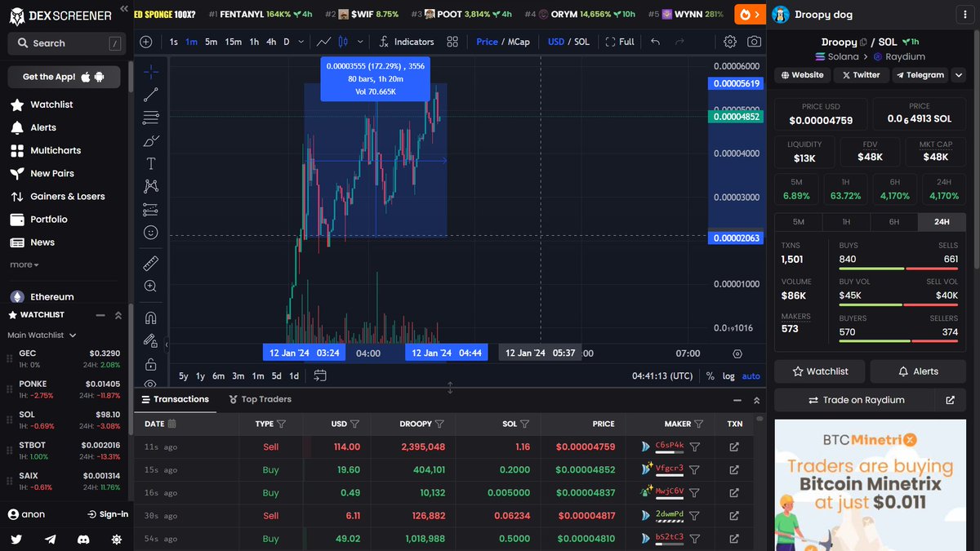Open the go-to-date calendar icon
This screenshot has width=980, height=551.
tap(320, 375)
